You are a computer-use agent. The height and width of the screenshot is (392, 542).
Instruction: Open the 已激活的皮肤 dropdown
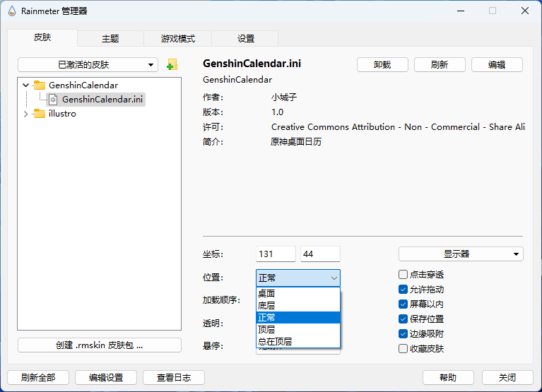tap(88, 65)
